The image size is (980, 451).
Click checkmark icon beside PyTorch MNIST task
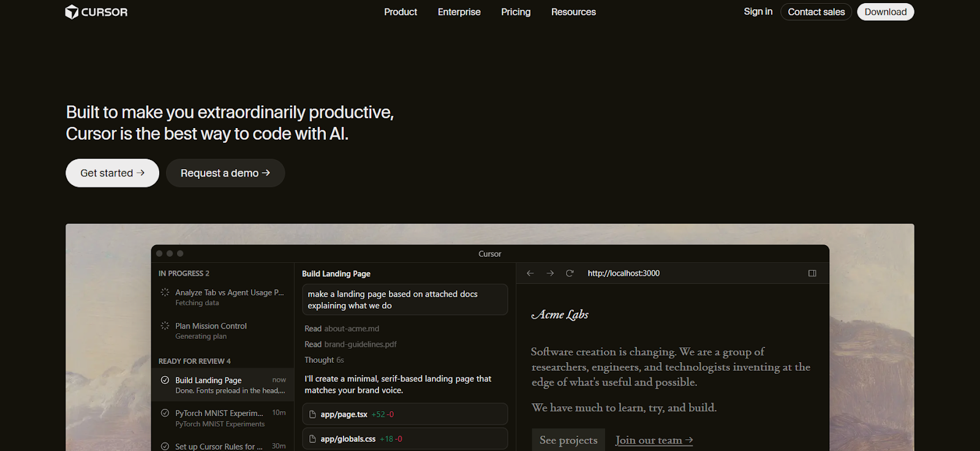[x=165, y=413]
